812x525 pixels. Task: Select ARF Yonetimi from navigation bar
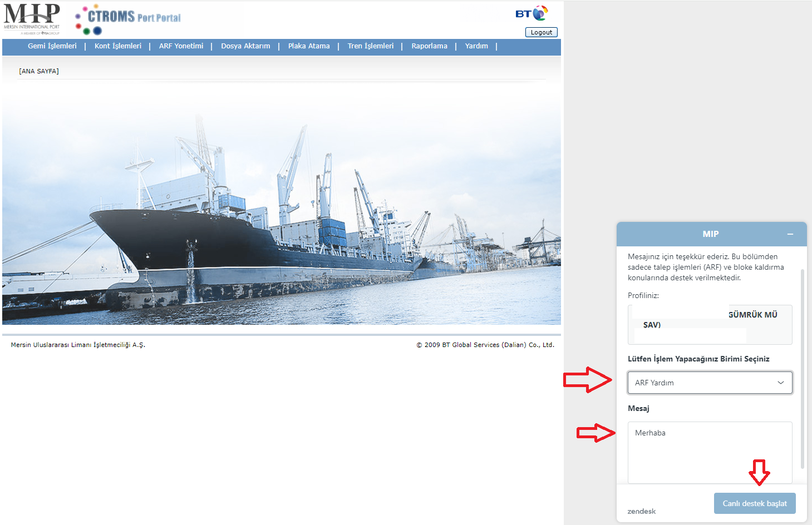[181, 46]
